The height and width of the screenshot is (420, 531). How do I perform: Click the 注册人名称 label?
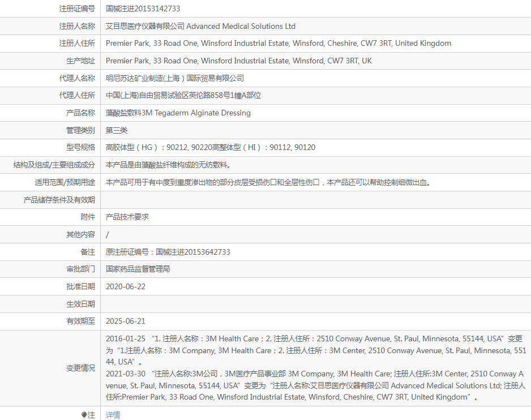(77, 26)
